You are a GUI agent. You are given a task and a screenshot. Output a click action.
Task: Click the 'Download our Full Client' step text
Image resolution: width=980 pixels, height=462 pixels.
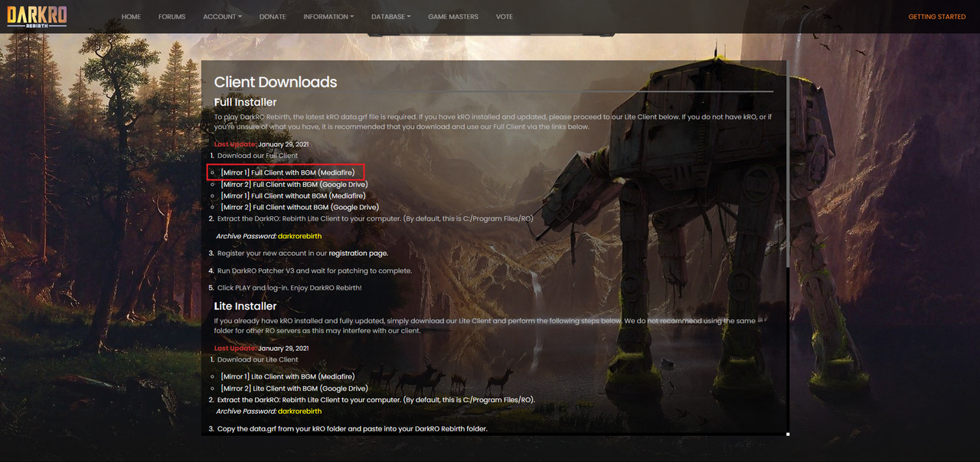257,156
